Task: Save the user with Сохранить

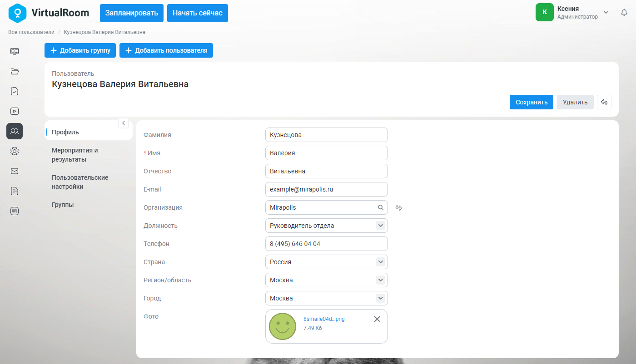Action: point(532,102)
